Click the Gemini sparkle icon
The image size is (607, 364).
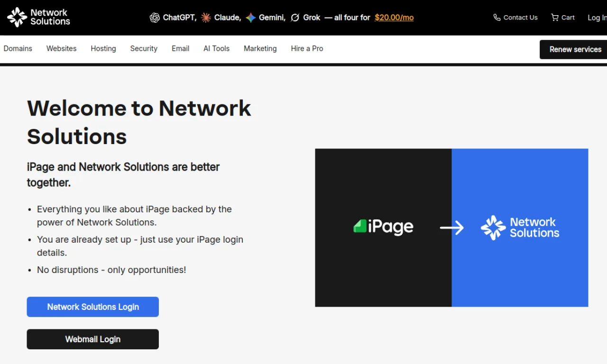[251, 18]
